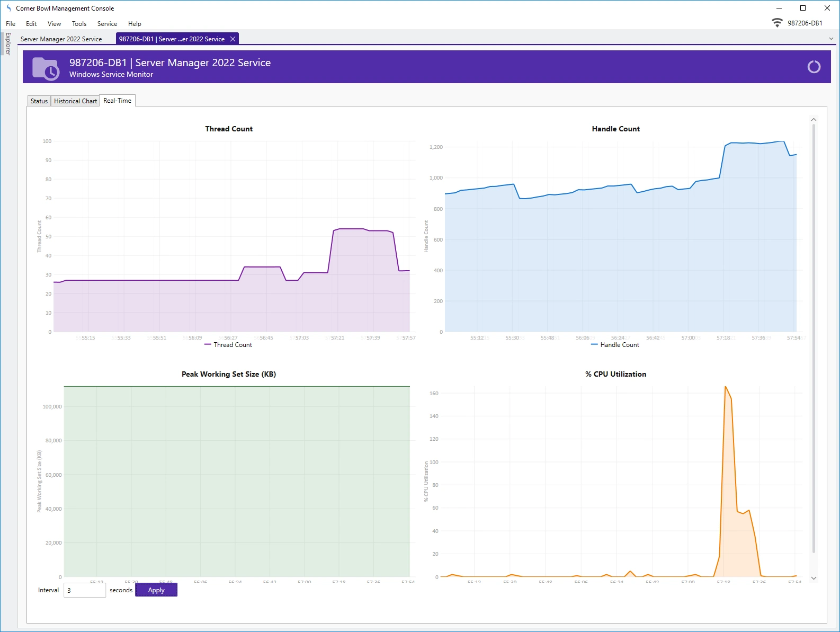The image size is (840, 632).
Task: Open the Service menu
Action: pyautogui.click(x=107, y=24)
